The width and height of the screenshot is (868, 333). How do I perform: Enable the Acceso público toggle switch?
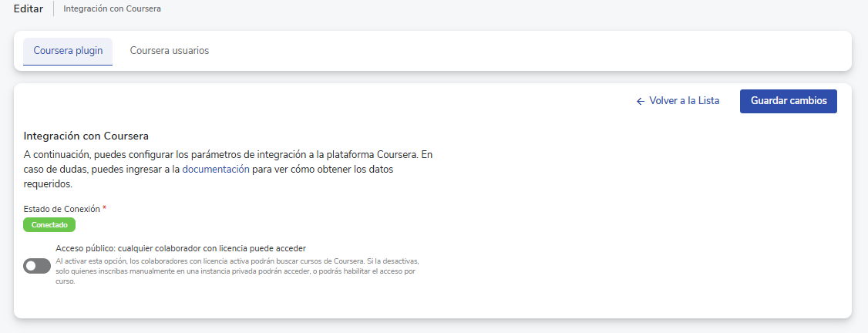click(x=37, y=266)
